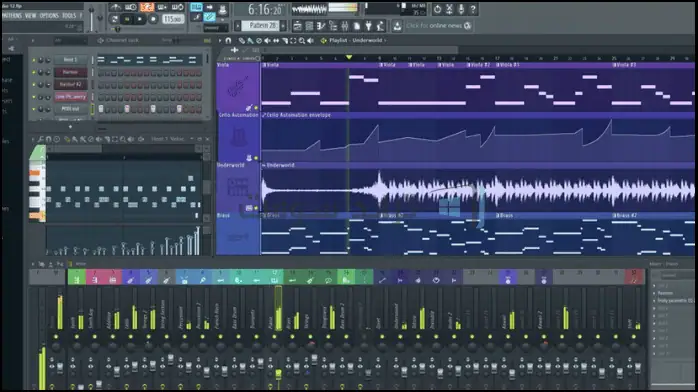The width and height of the screenshot is (698, 392).
Task: Select the draw pencil tool in playlist
Action: 242,40
